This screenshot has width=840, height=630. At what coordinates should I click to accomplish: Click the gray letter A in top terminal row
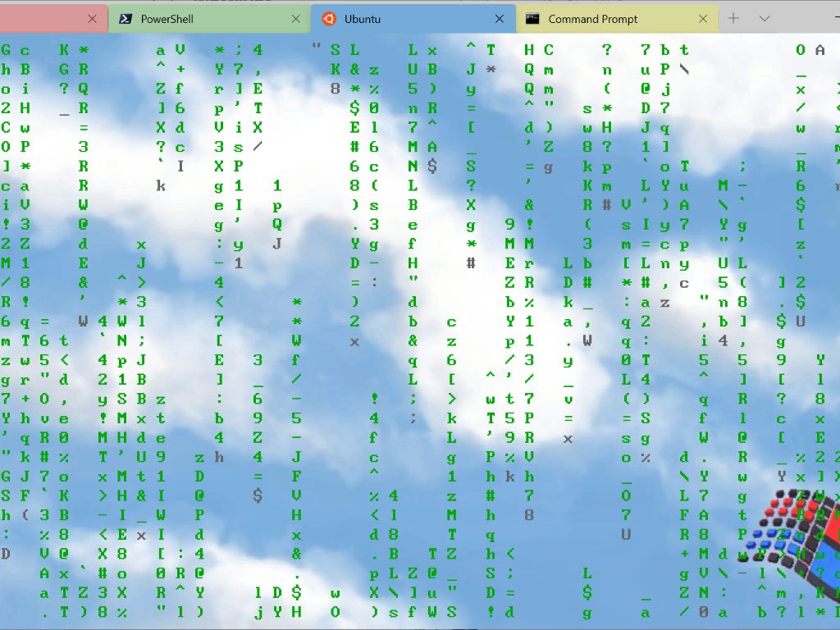819,51
